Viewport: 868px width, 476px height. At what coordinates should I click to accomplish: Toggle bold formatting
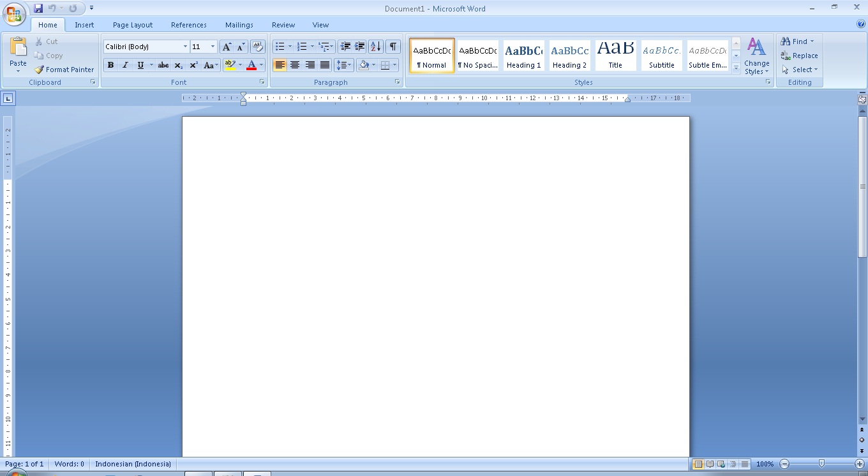pos(110,64)
